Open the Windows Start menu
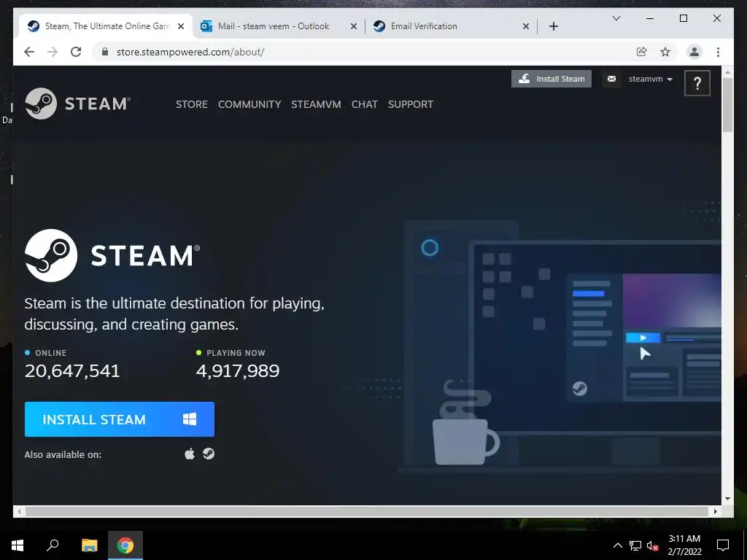This screenshot has height=560, width=747. pos(18,545)
